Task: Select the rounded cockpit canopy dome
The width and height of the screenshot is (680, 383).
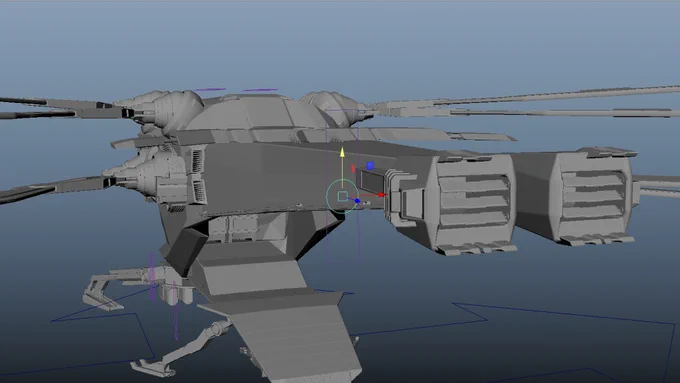Action: 256,113
